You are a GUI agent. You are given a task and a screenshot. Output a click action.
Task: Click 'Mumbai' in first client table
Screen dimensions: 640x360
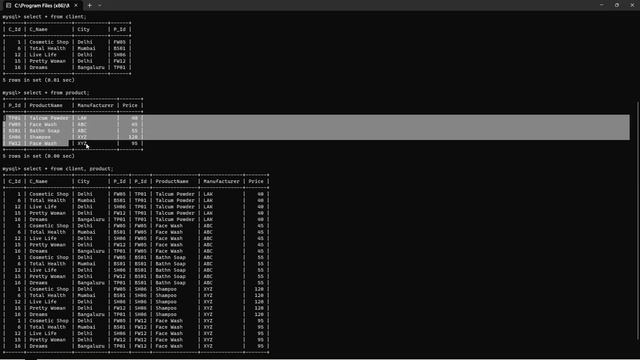(86, 48)
